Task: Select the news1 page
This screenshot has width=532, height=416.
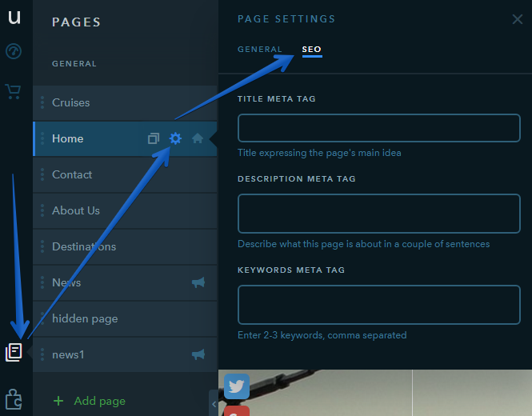Action: 125,354
